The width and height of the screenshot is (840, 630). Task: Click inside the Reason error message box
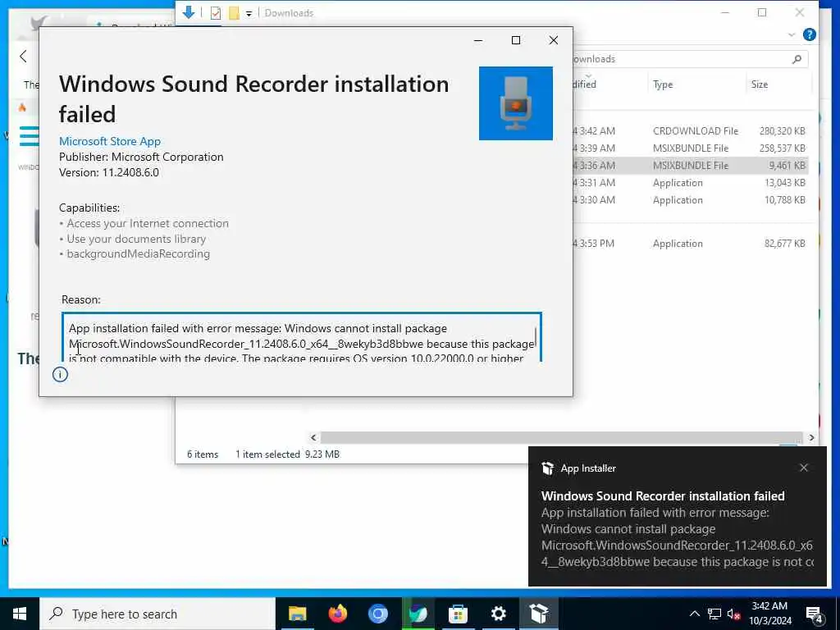(302, 337)
